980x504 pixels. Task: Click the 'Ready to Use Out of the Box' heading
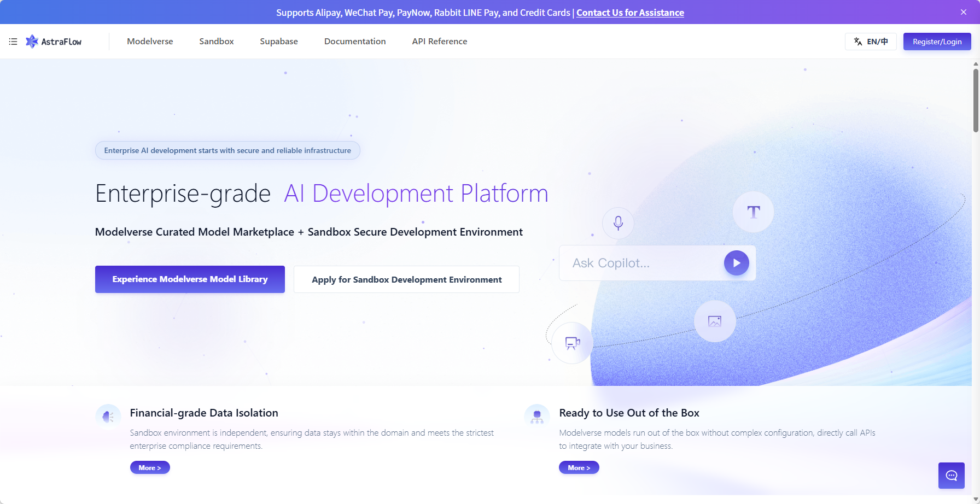click(x=629, y=413)
